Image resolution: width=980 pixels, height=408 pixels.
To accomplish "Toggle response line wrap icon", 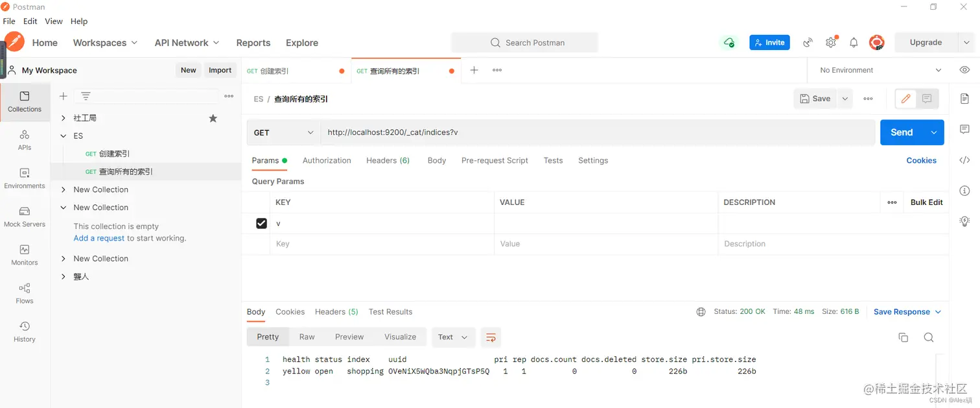I will (491, 337).
